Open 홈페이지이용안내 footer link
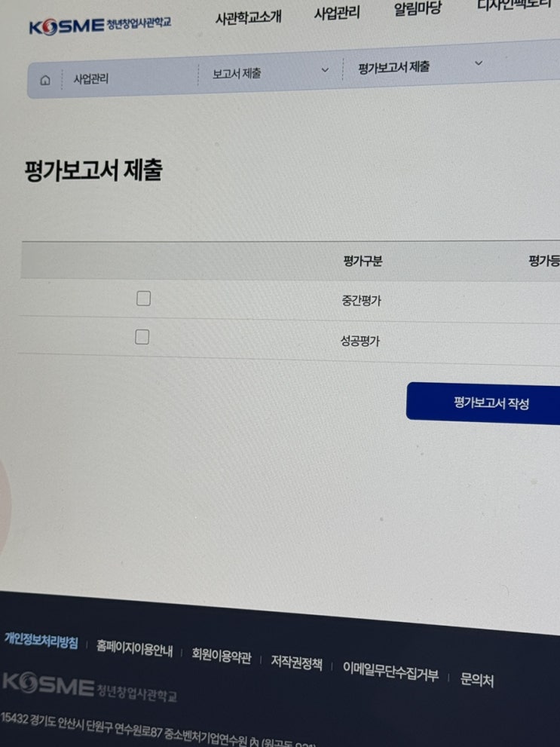Image resolution: width=560 pixels, height=747 pixels. pos(135,649)
